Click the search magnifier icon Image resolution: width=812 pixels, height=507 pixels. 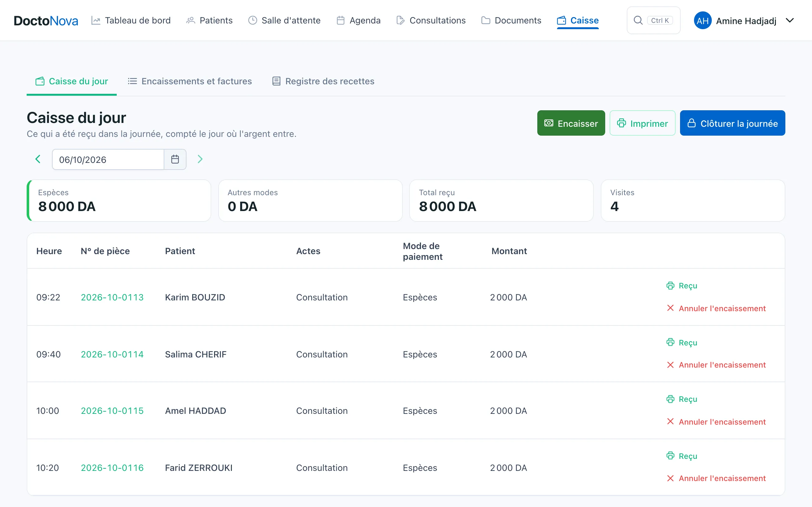(x=638, y=21)
